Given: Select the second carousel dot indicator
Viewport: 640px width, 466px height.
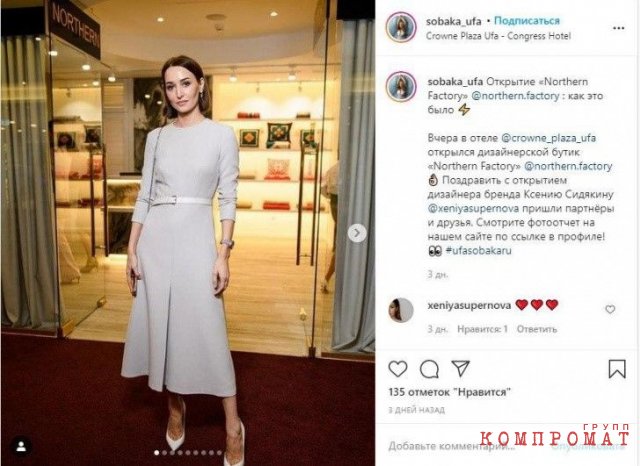Looking at the screenshot, I should (x=164, y=453).
